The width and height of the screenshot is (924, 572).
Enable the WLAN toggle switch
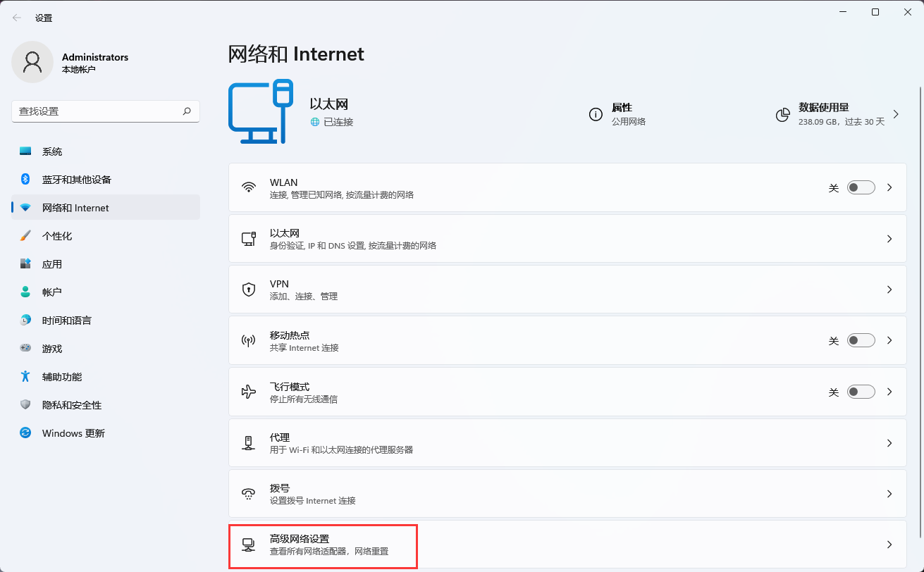(x=861, y=187)
